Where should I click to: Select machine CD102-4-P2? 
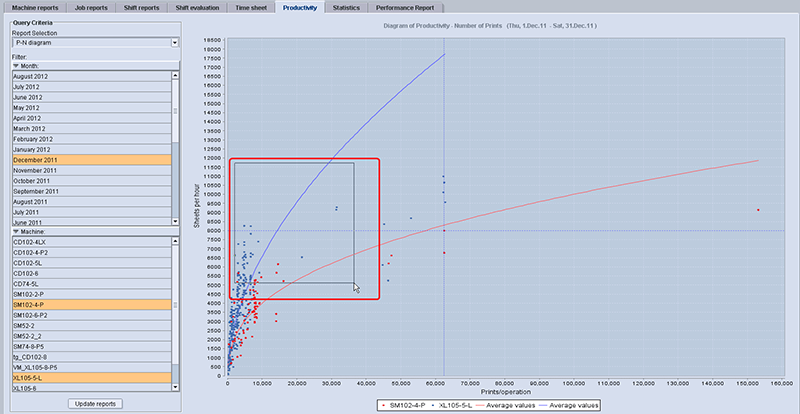coord(92,253)
